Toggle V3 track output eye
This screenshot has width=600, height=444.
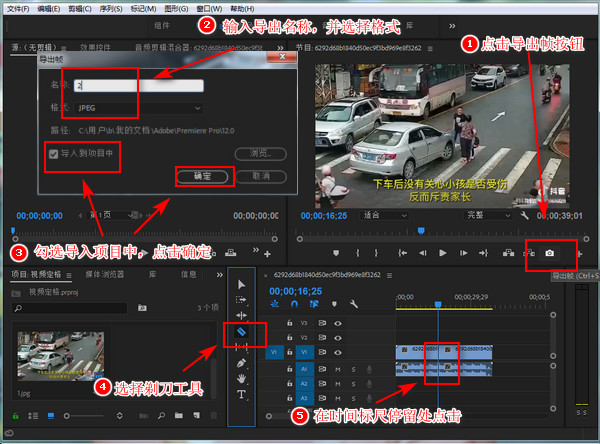[x=338, y=323]
